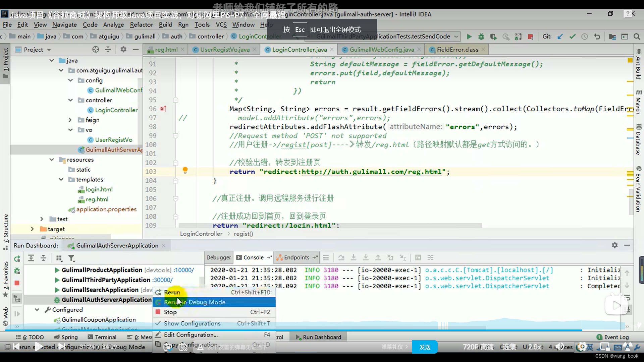Open the TODO tool window
644x362 pixels.
[x=30, y=337]
